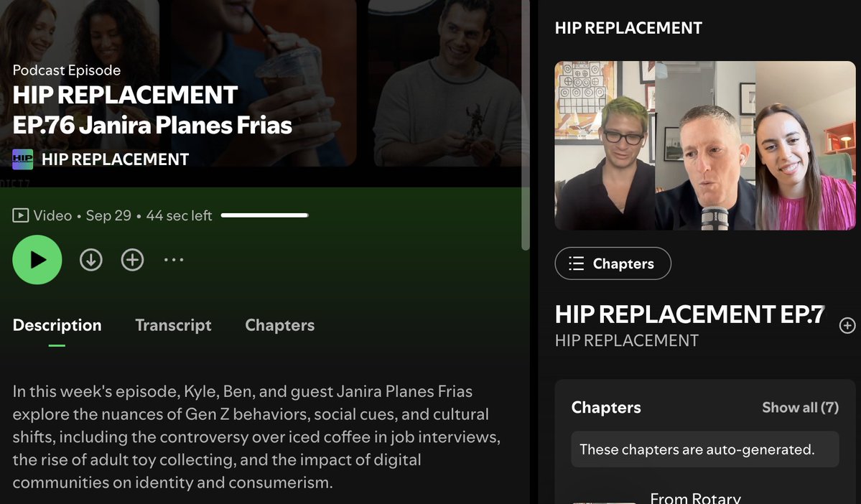
Task: Click the episode description paragraph
Action: (x=257, y=437)
